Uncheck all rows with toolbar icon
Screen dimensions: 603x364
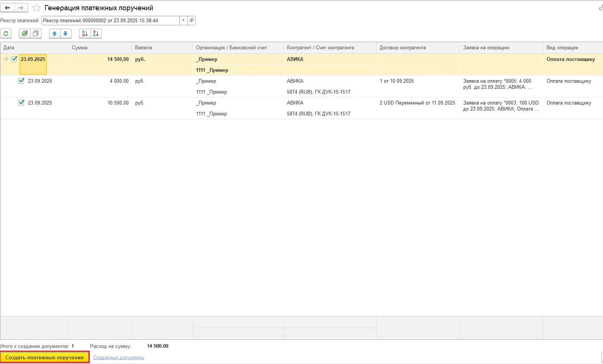point(36,34)
